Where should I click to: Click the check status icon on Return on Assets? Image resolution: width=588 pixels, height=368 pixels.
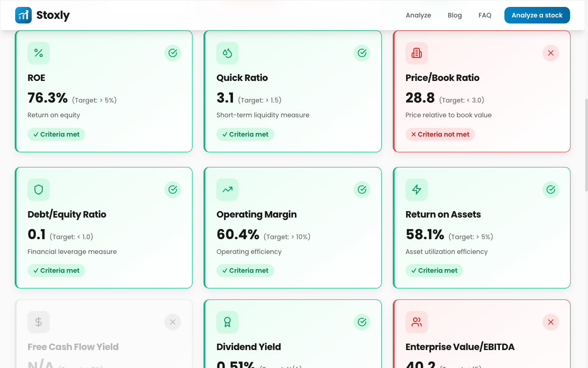point(551,190)
